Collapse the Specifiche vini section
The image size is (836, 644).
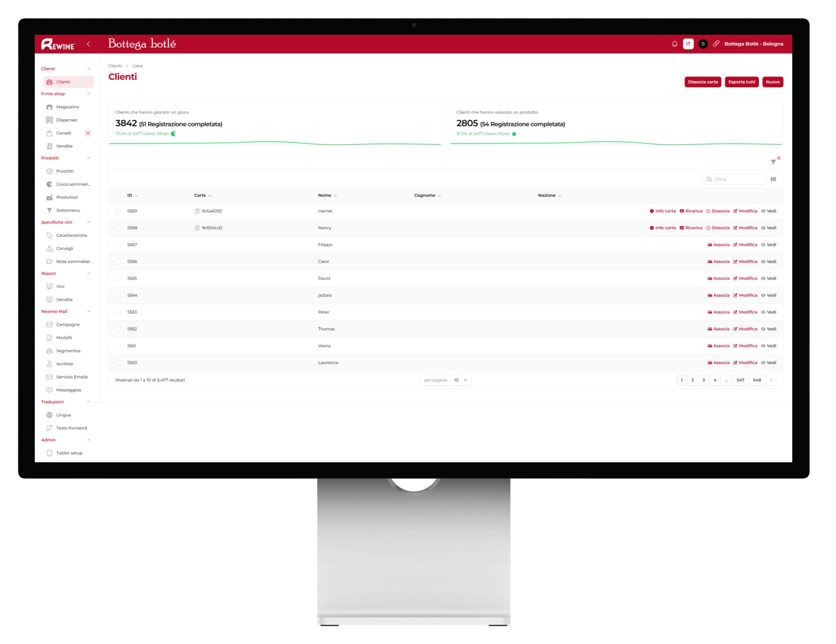88,222
